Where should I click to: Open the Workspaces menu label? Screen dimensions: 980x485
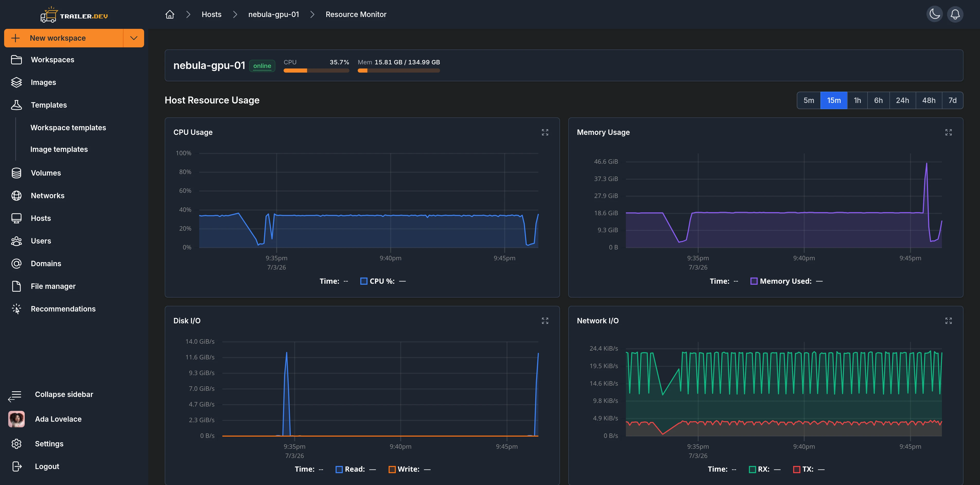click(52, 60)
